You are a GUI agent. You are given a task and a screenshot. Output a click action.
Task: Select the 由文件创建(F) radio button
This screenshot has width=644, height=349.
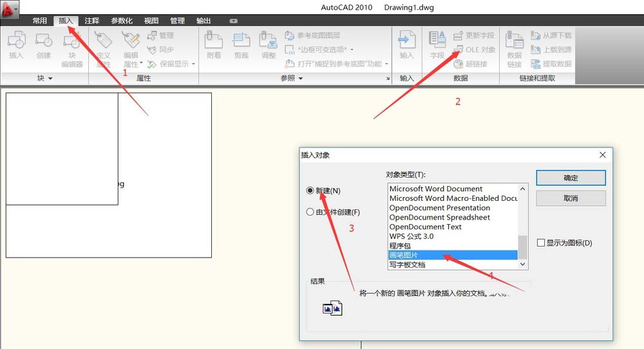point(310,212)
